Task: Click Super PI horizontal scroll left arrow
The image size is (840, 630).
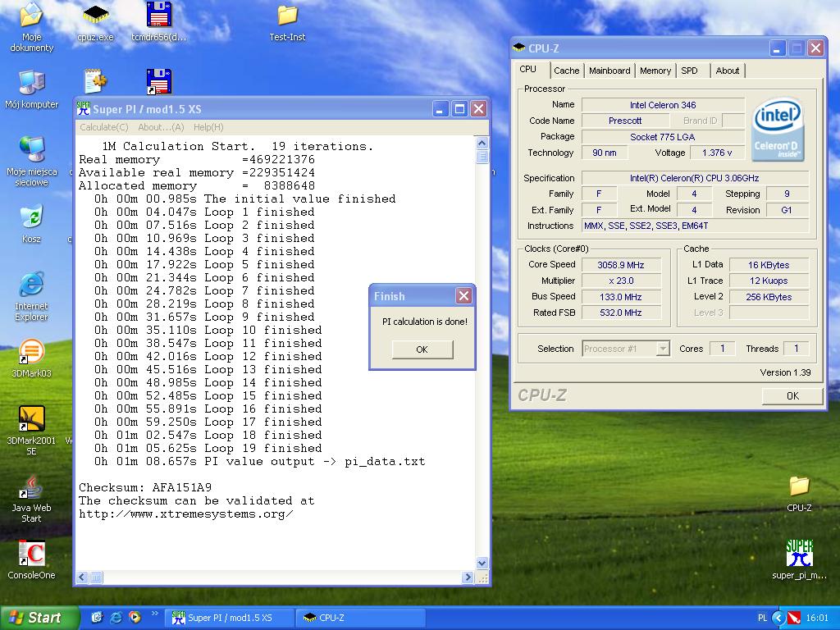Action: click(83, 577)
